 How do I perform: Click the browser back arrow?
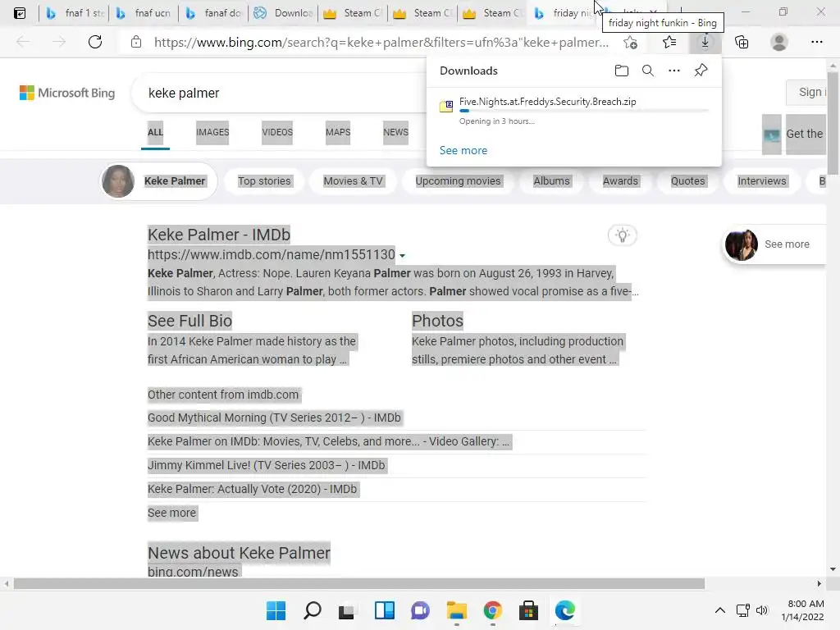pos(23,42)
